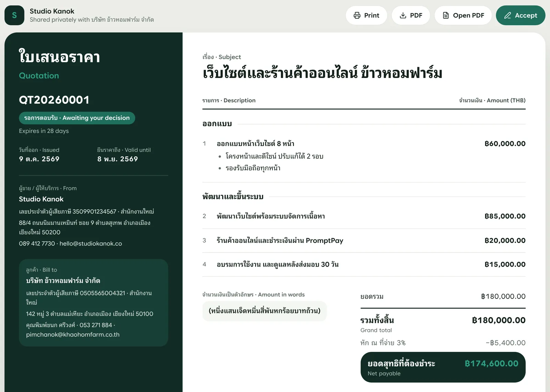
Task: Download the quotation as PDF
Action: pos(411,15)
